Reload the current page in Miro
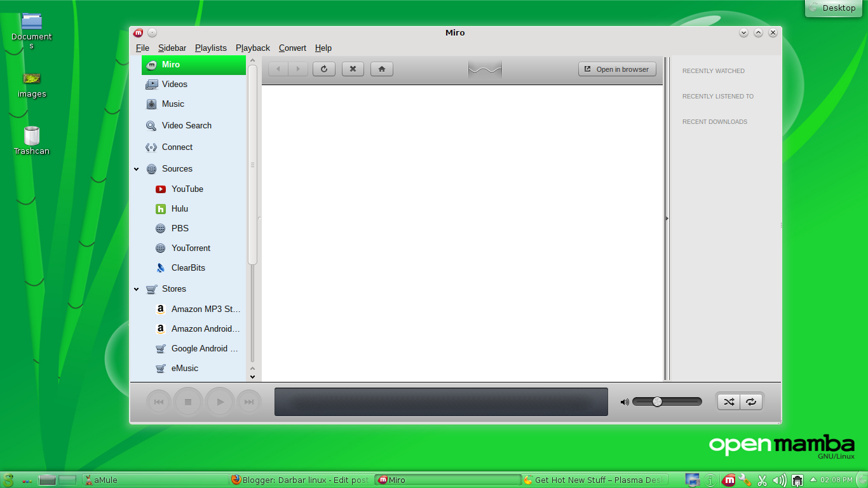 (324, 69)
